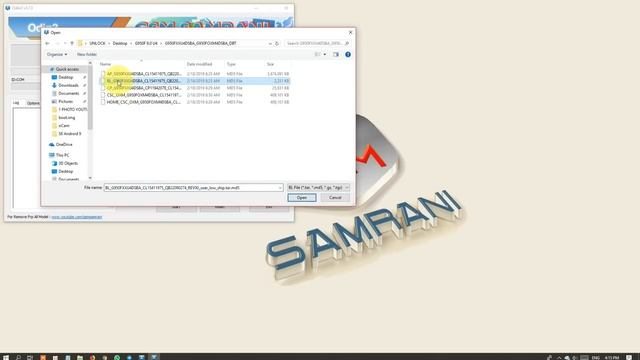The image size is (640, 360).
Task: Open dialog Help icon
Action: 348,54
